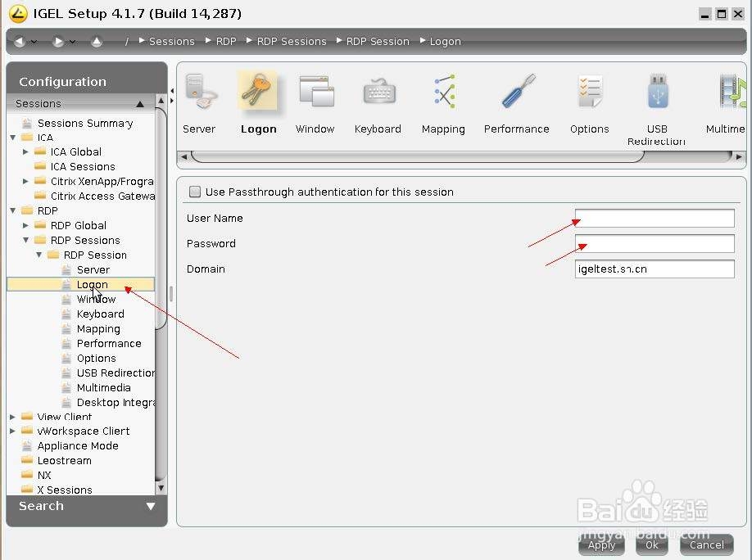The width and height of the screenshot is (752, 560).
Task: Collapse the ICA tree node
Action: (13, 138)
